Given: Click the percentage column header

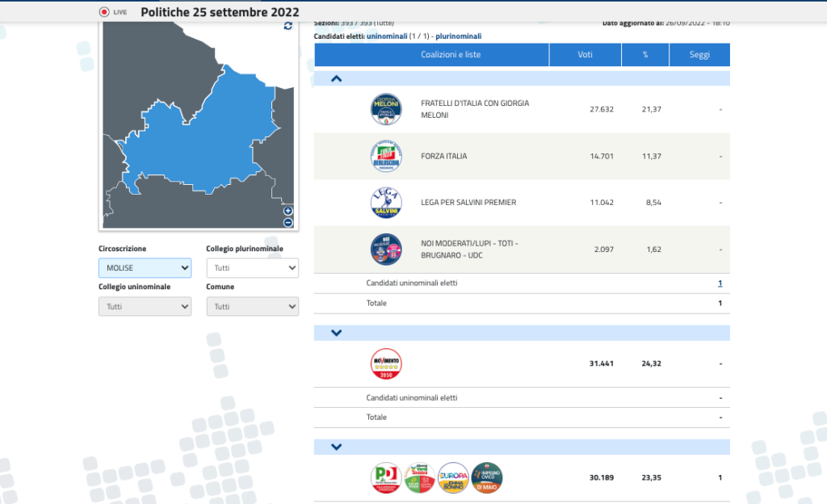Looking at the screenshot, I should click(x=645, y=55).
